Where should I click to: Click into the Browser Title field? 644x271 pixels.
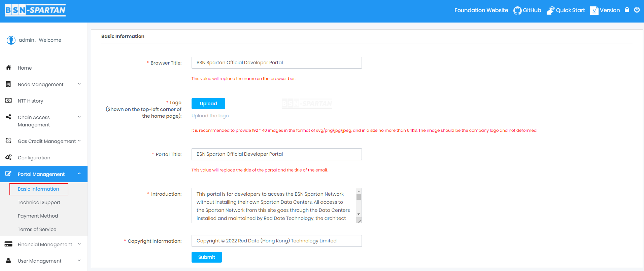click(x=276, y=63)
